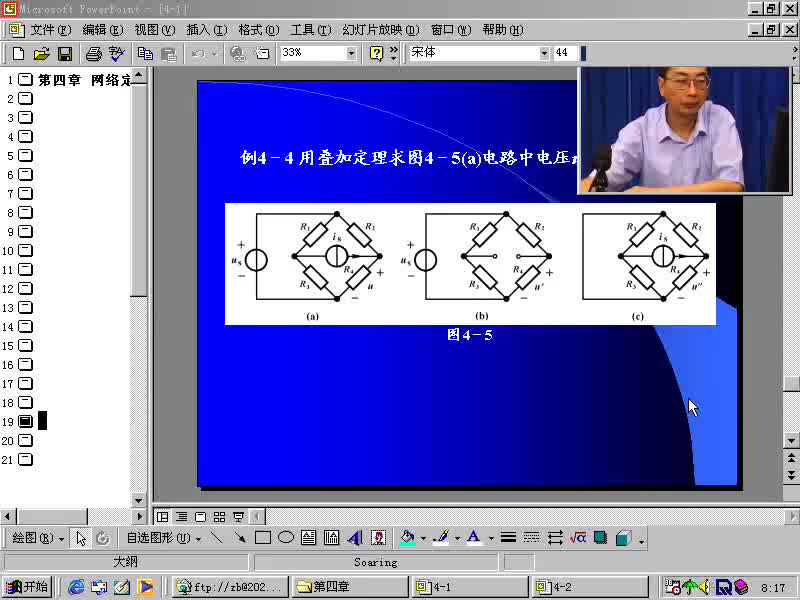Click the Font Color A icon

(x=474, y=537)
